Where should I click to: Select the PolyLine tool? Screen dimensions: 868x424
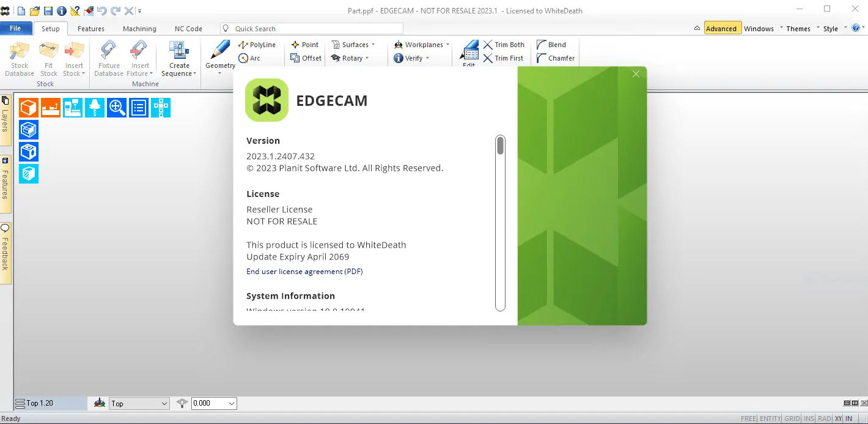[257, 45]
